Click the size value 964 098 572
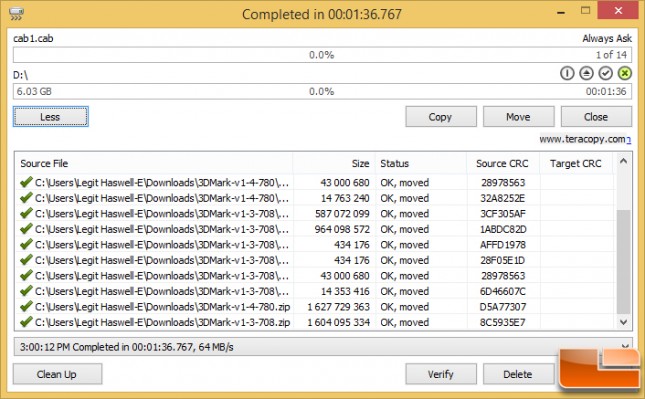 pos(342,229)
